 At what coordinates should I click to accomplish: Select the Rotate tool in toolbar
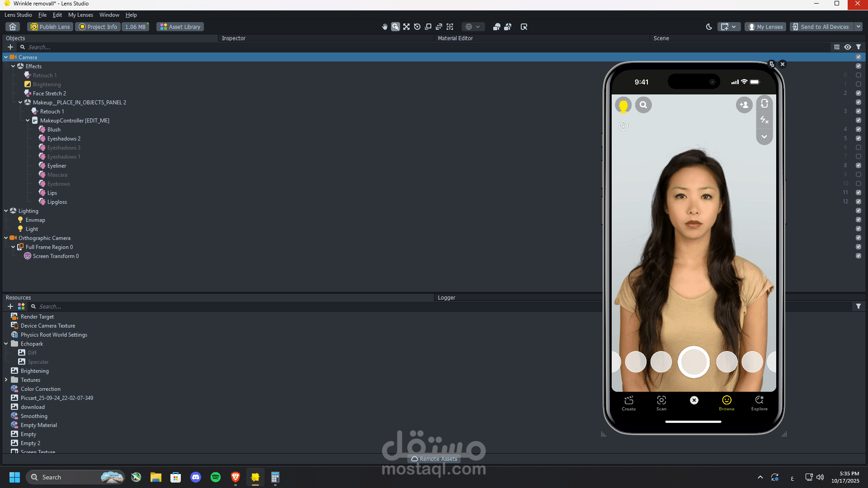[417, 27]
